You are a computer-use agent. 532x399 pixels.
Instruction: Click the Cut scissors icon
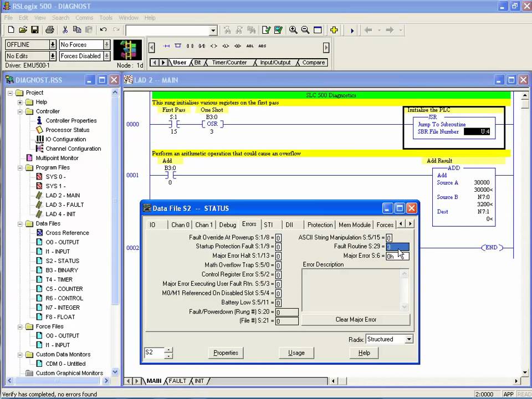pos(65,30)
